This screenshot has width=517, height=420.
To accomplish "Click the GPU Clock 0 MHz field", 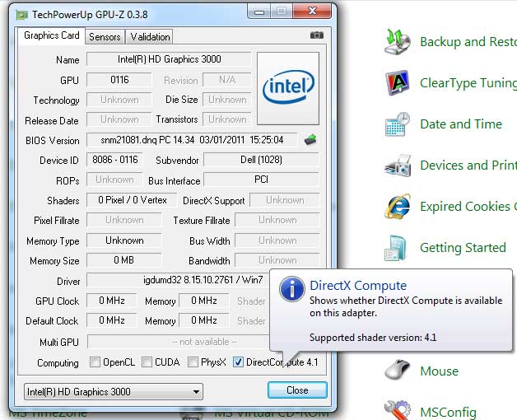I will (111, 301).
